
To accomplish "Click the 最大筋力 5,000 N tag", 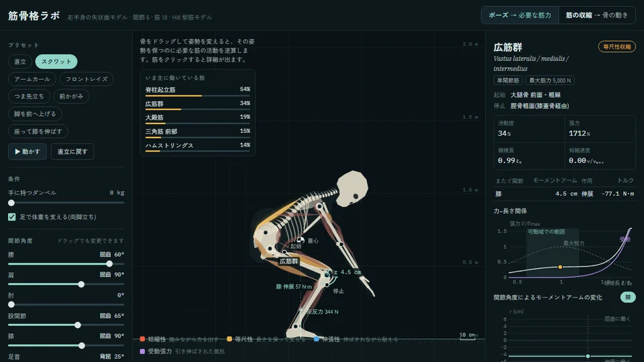I will (x=550, y=80).
